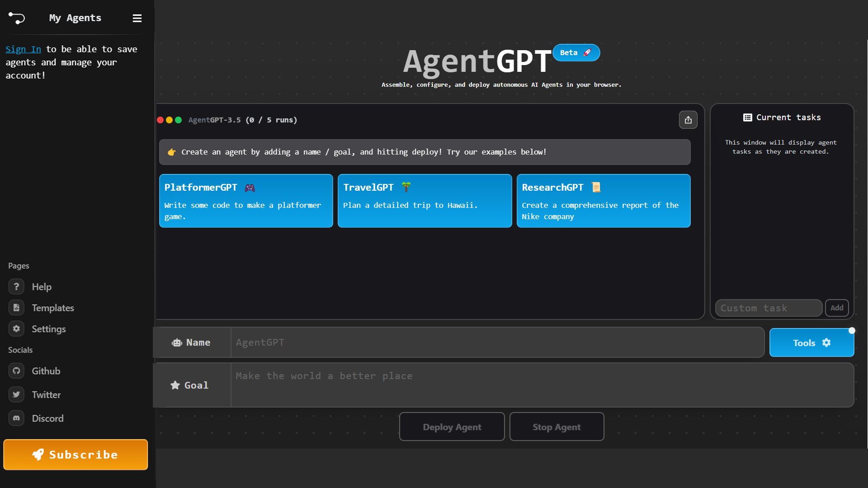
Task: Open the Help page from sidebar
Action: click(x=16, y=286)
